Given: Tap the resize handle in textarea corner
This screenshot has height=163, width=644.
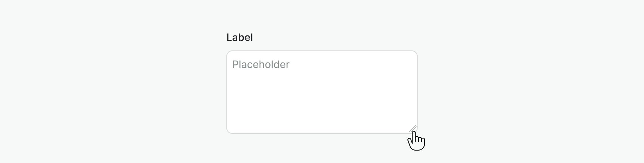Looking at the screenshot, I should pos(413,129).
